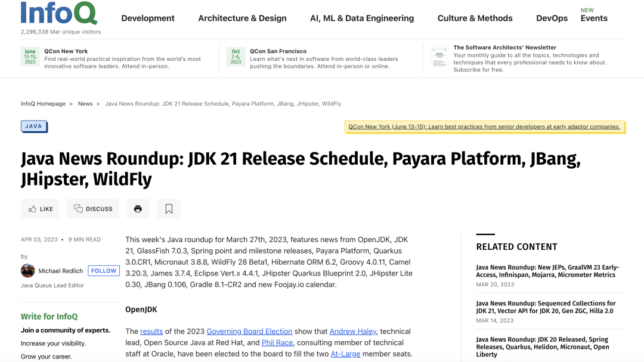
Task: Click the 'MAR 14, 2023' date text
Action: 495,320
